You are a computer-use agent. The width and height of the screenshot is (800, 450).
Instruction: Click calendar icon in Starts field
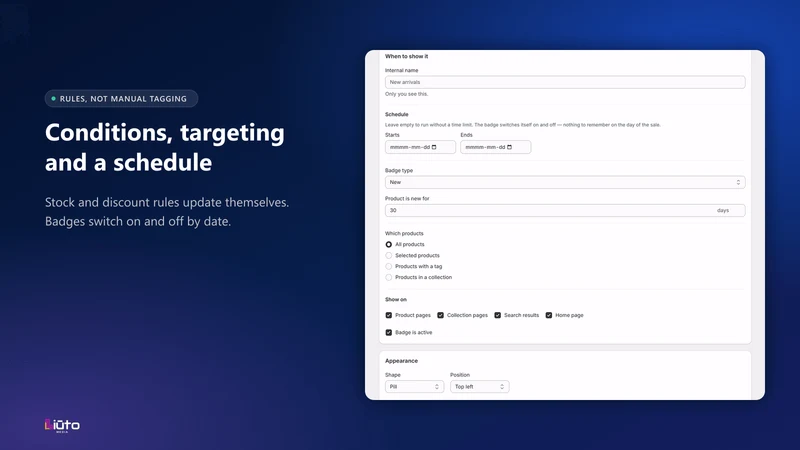[x=434, y=147]
